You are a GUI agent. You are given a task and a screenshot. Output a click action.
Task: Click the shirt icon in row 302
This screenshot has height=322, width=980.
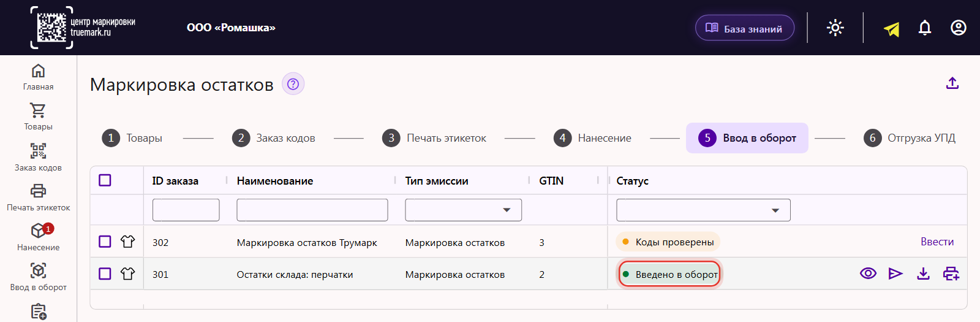pyautogui.click(x=127, y=242)
